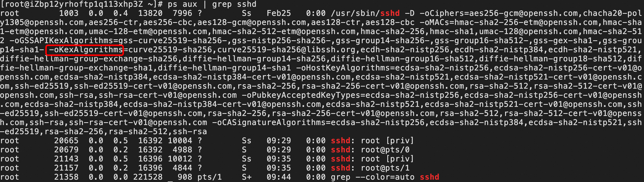This screenshot has height=182, width=644.
Task: Click the ps aux | grep sshd command
Action: tap(212, 4)
